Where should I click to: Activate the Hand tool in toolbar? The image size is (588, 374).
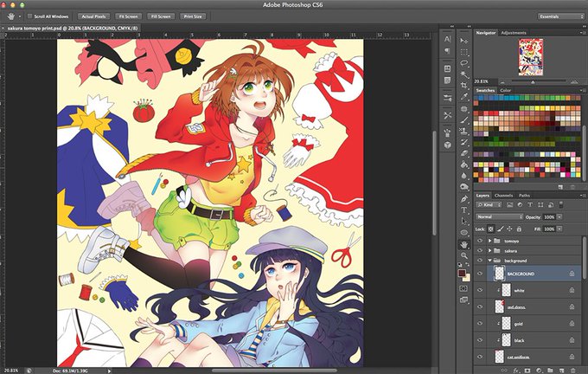464,245
